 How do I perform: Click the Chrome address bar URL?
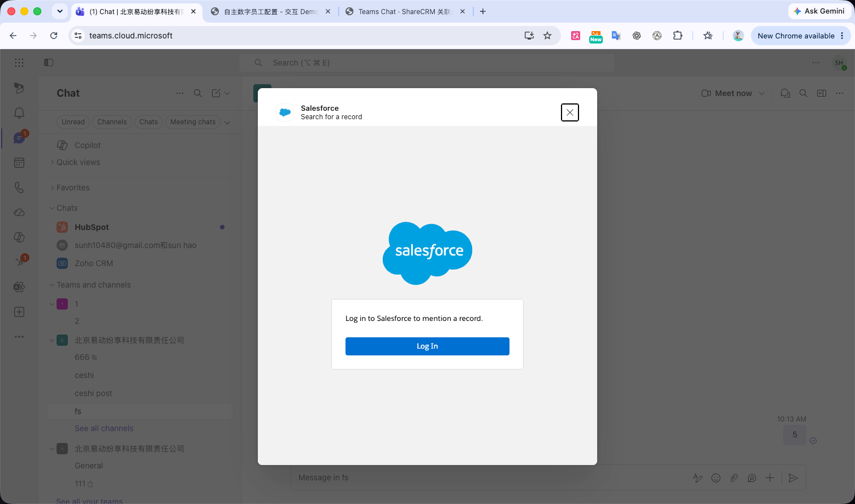131,36
